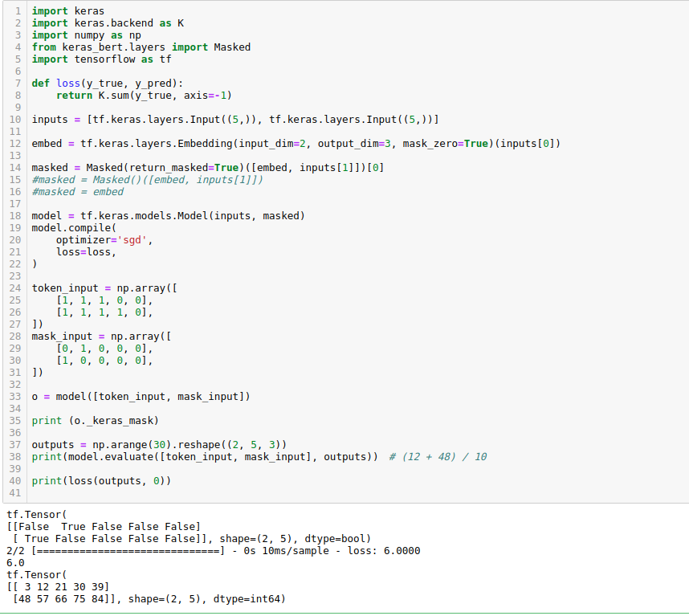Image resolution: width=689 pixels, height=616 pixels.
Task: Click the 'embed =' Embedding line
Action: [x=296, y=144]
